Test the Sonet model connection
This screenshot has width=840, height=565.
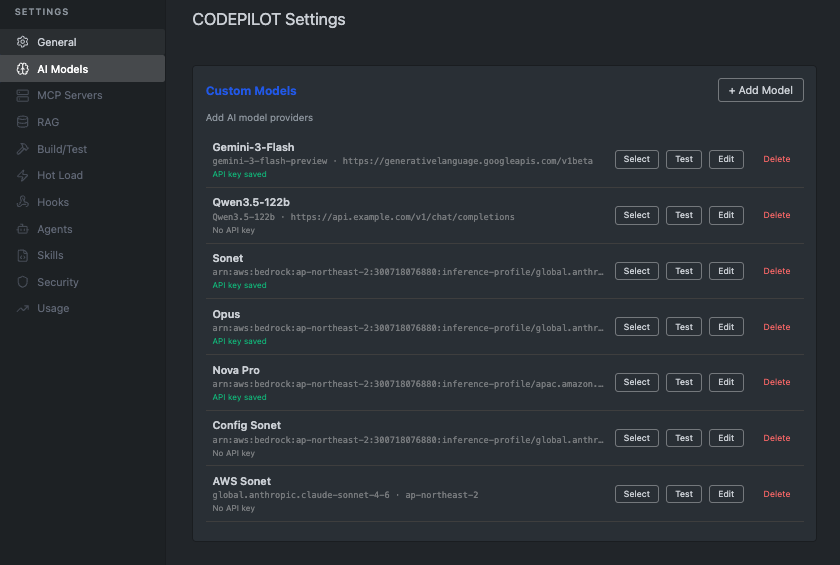(x=684, y=271)
